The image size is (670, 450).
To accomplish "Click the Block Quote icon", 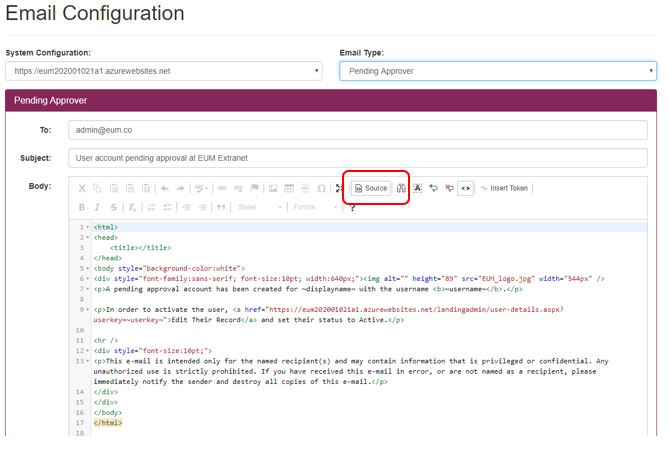I will pos(221,207).
